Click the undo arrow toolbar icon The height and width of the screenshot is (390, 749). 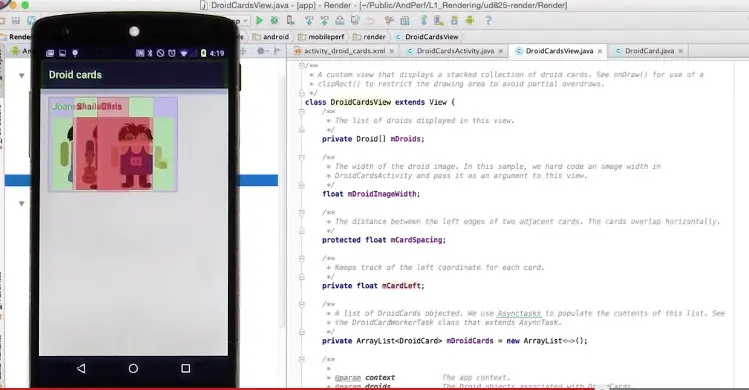click(370, 21)
